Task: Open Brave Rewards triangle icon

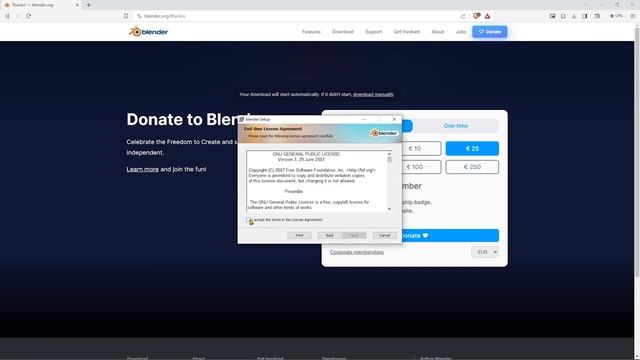Action: click(x=487, y=16)
